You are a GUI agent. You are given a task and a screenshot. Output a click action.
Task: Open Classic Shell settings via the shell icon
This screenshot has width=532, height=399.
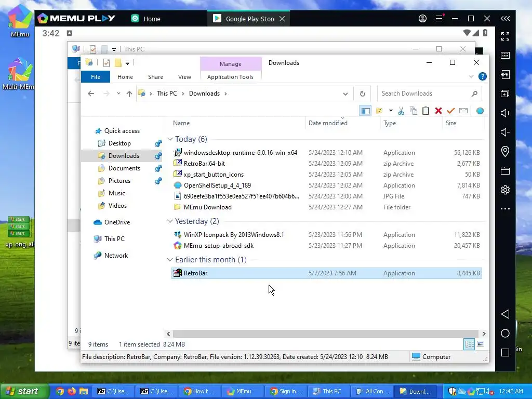point(480,111)
